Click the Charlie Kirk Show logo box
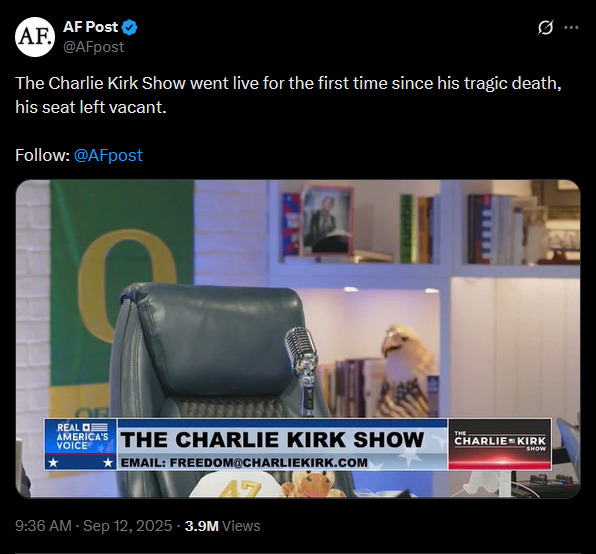The width and height of the screenshot is (596, 554). coord(500,444)
